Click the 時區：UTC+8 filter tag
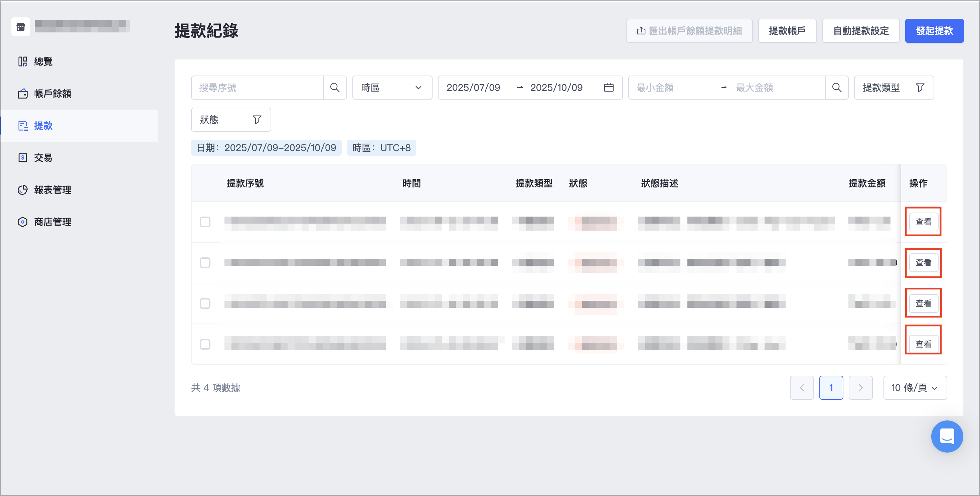980x496 pixels. click(x=381, y=148)
